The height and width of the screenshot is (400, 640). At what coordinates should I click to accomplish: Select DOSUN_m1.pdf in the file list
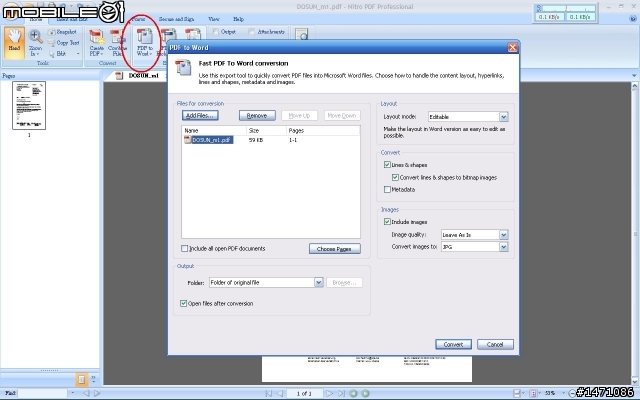pyautogui.click(x=212, y=140)
